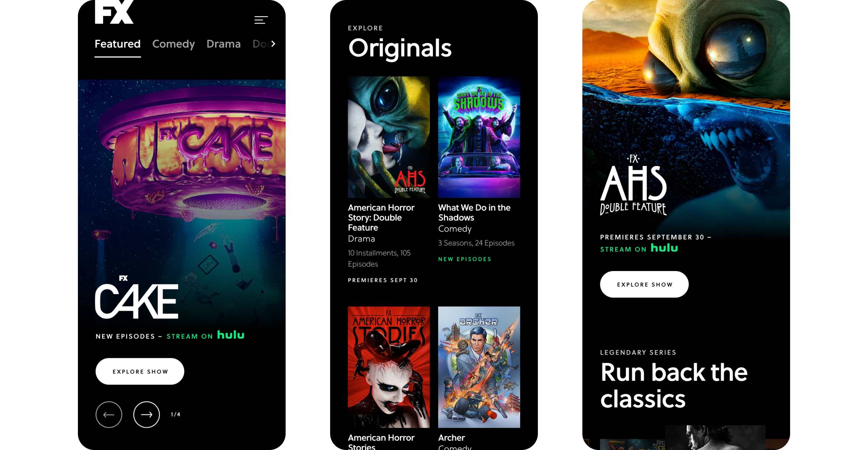
Task: Go to previous slide with left arrow
Action: point(109,414)
